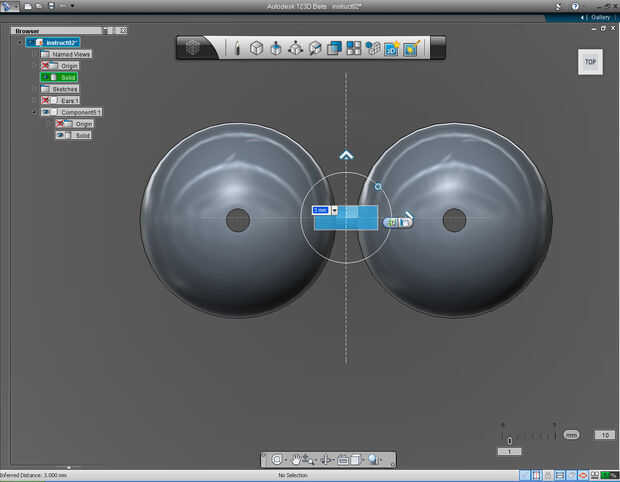This screenshot has height=482, width=620.
Task: Click the mm units button
Action: click(571, 435)
